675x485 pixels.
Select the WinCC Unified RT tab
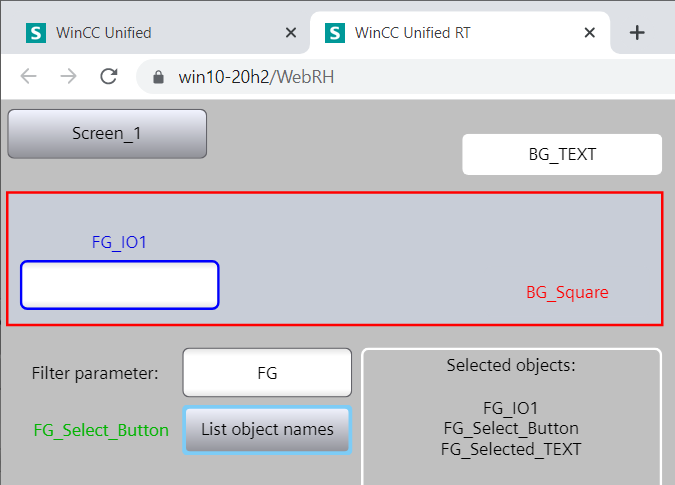pos(459,33)
